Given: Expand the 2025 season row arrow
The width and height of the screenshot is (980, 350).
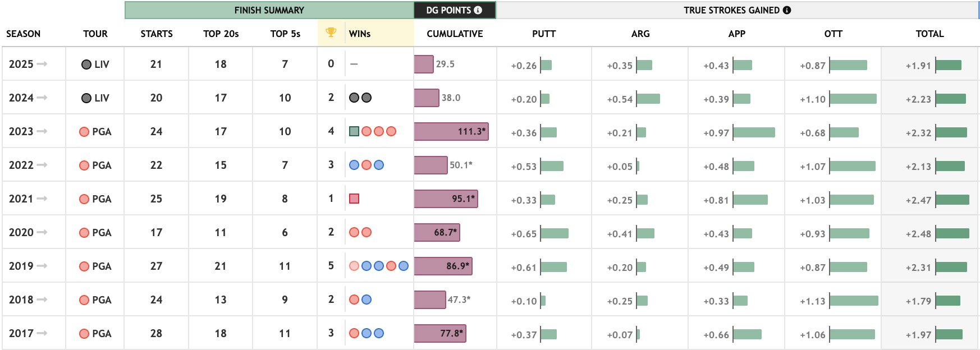Looking at the screenshot, I should [42, 64].
